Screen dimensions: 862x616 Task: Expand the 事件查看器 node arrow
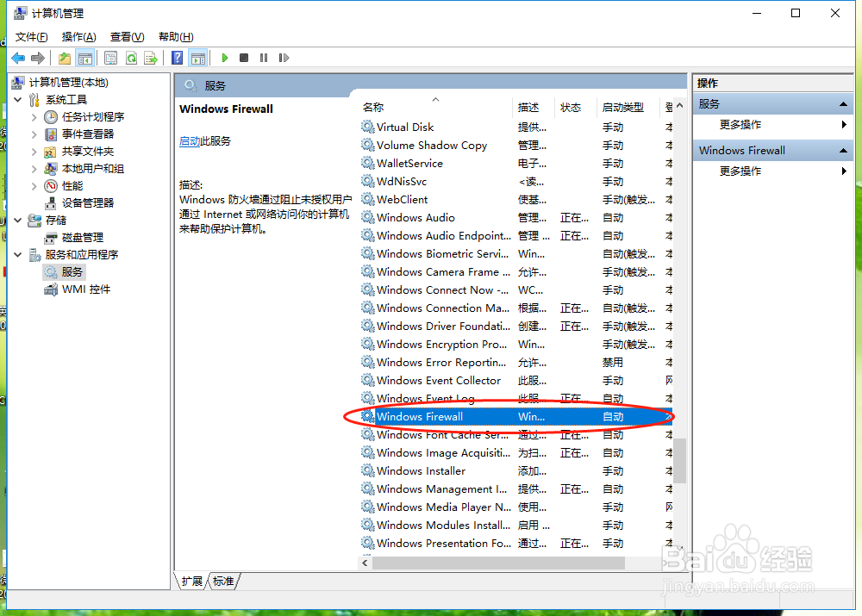point(34,134)
